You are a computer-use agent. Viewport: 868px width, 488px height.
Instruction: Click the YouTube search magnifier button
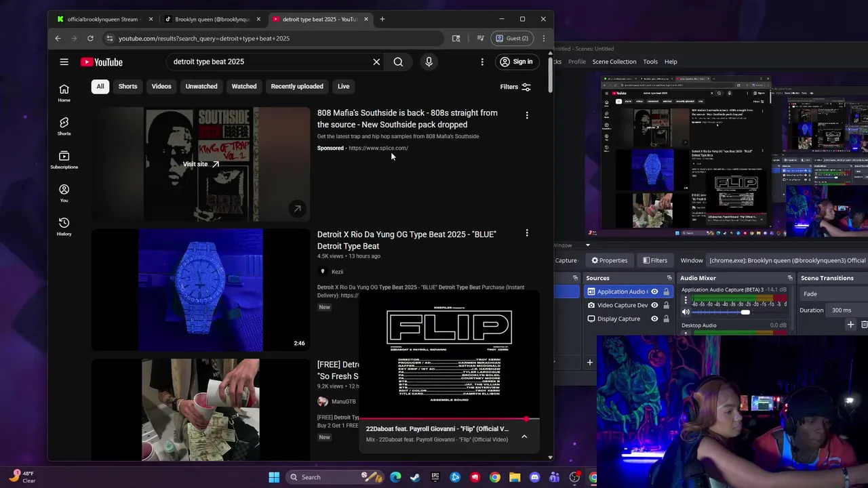click(x=398, y=62)
